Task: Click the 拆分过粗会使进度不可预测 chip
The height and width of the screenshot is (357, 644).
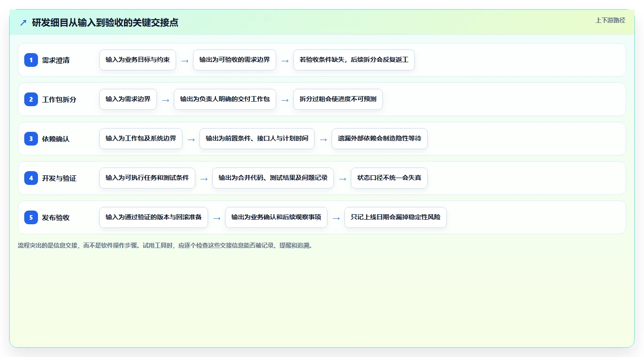Action: [338, 99]
